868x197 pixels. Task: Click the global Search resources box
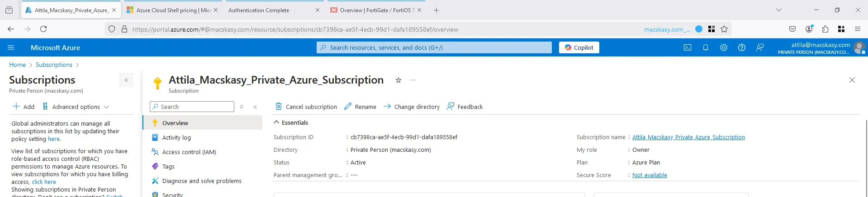pos(434,47)
